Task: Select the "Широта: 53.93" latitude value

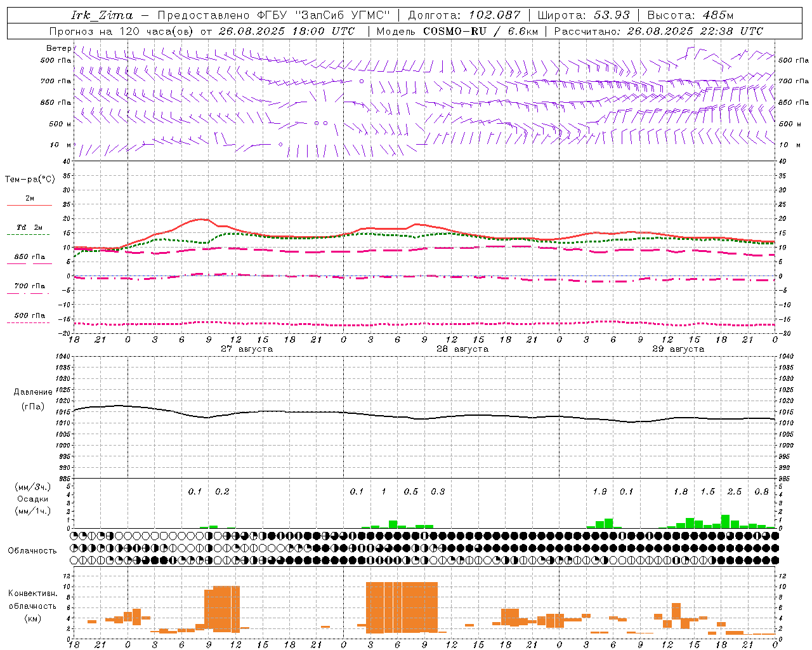Action: click(x=584, y=15)
